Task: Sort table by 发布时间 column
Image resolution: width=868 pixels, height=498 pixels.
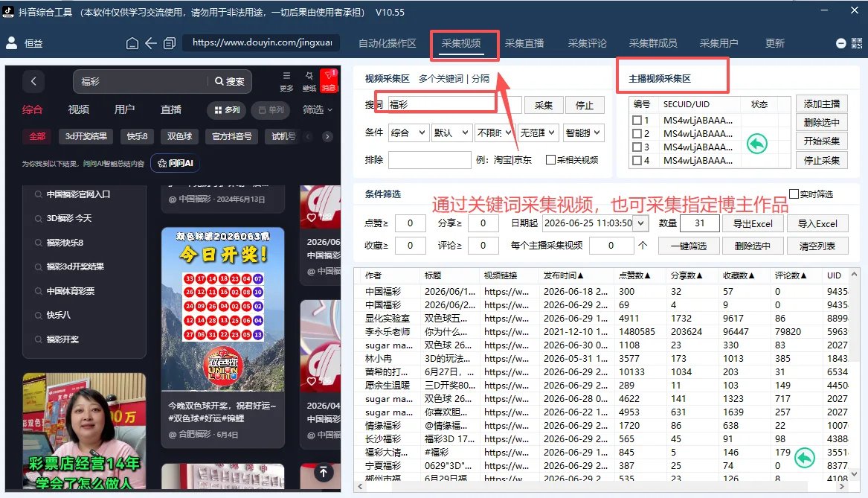Action: (x=564, y=275)
